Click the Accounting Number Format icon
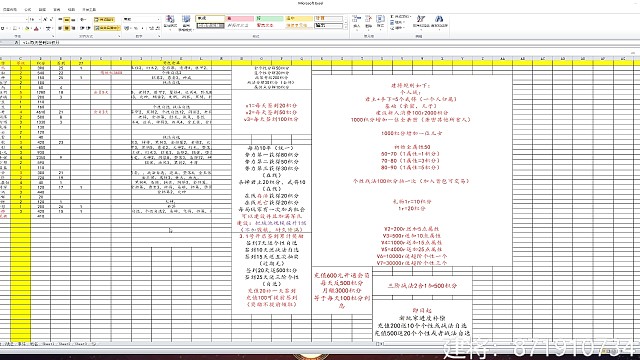The image size is (640, 360). click(127, 29)
